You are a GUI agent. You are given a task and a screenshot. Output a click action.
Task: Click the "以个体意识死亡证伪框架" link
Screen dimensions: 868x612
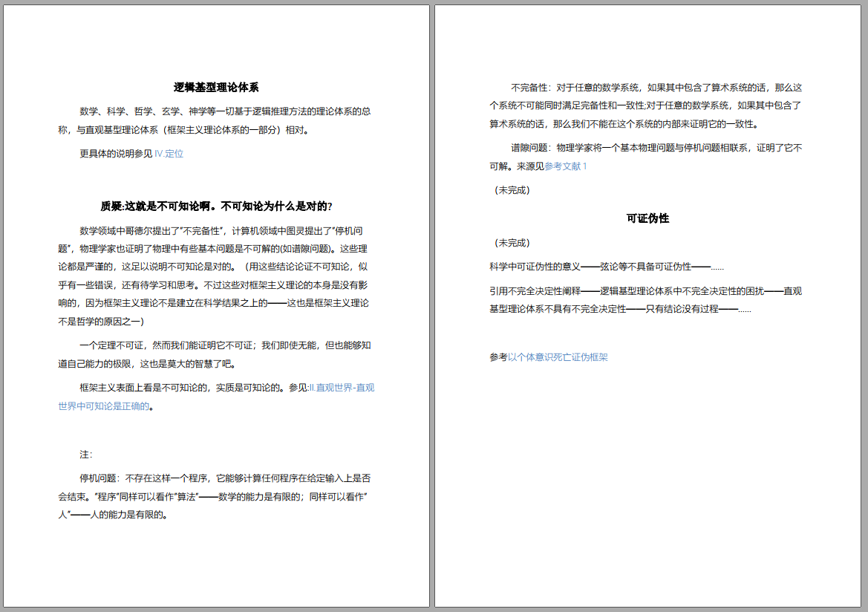pos(558,357)
